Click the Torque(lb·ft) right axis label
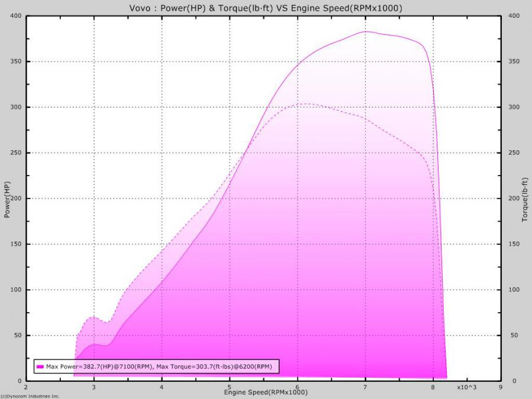The height and width of the screenshot is (399, 532). (x=524, y=199)
